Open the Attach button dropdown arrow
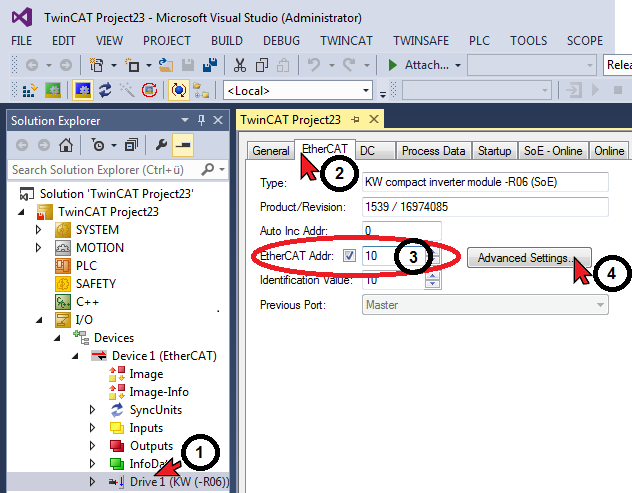Image resolution: width=632 pixels, height=493 pixels. (x=458, y=65)
